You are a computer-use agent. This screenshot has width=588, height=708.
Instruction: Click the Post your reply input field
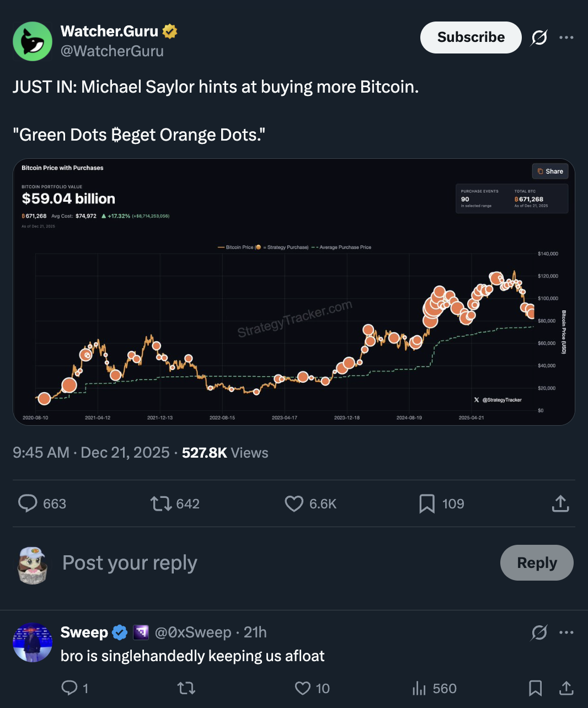tap(130, 562)
